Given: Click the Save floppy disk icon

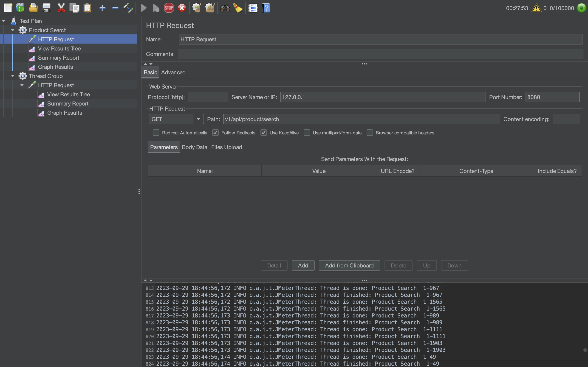Looking at the screenshot, I should point(46,8).
